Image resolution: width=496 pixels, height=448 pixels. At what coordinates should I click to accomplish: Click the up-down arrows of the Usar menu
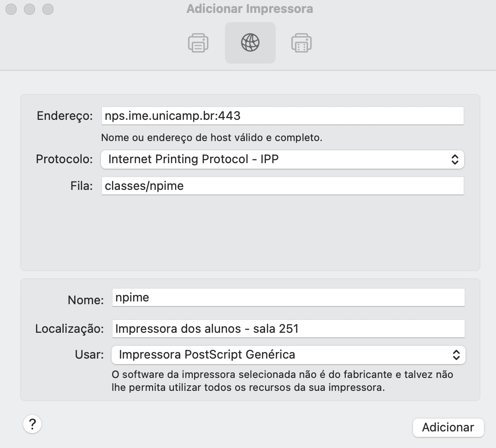click(456, 355)
